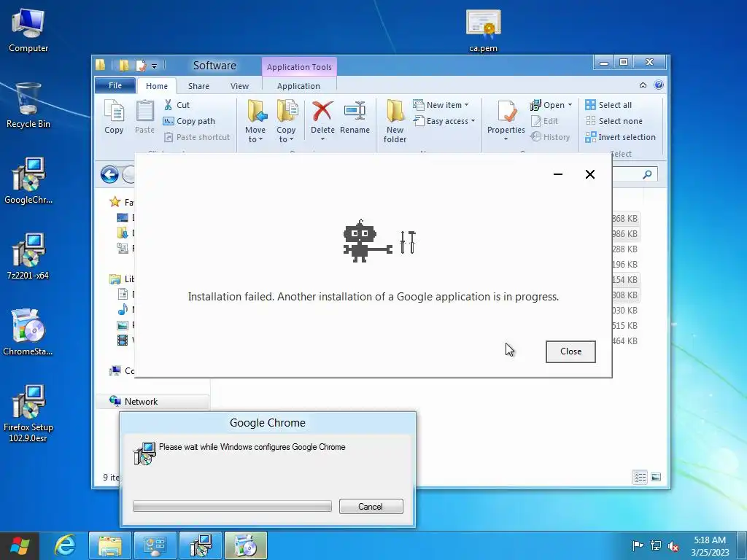Go back in Explorer navigation

[x=109, y=175]
